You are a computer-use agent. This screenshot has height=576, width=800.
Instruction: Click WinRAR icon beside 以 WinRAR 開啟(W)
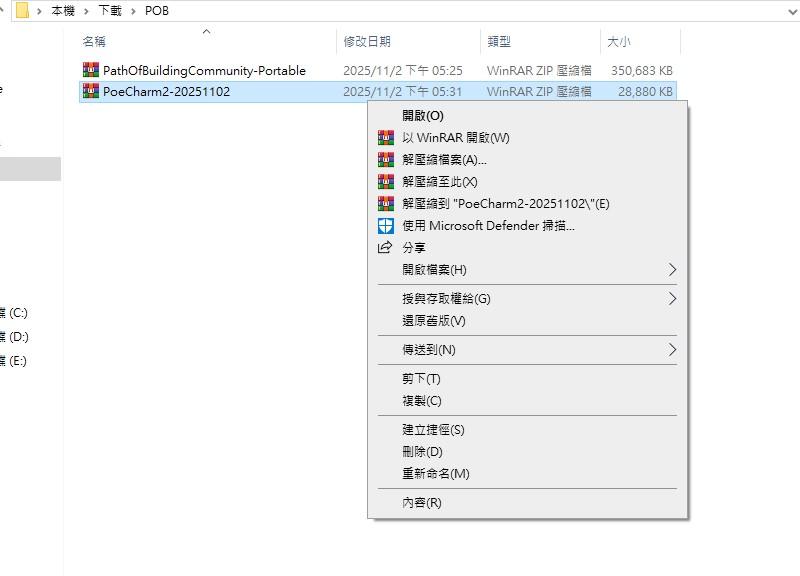point(386,138)
